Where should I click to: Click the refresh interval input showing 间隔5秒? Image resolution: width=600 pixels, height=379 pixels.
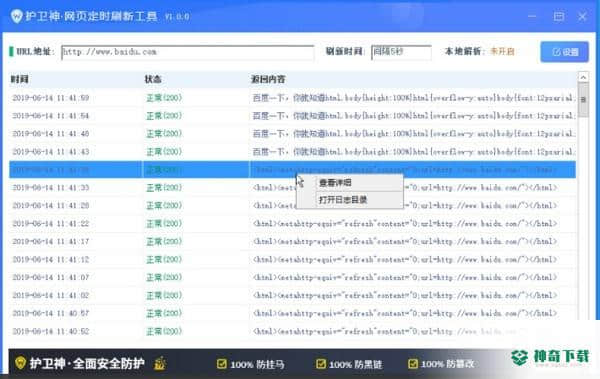pos(401,52)
